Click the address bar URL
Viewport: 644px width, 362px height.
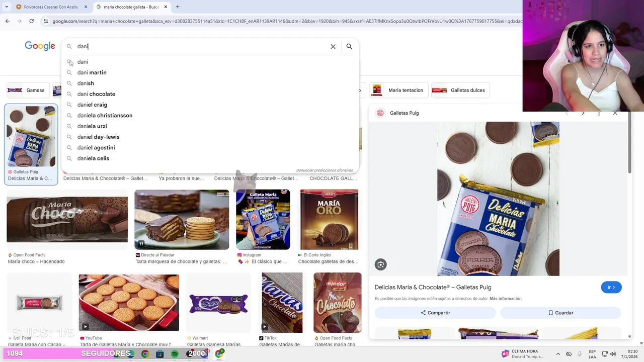287,21
